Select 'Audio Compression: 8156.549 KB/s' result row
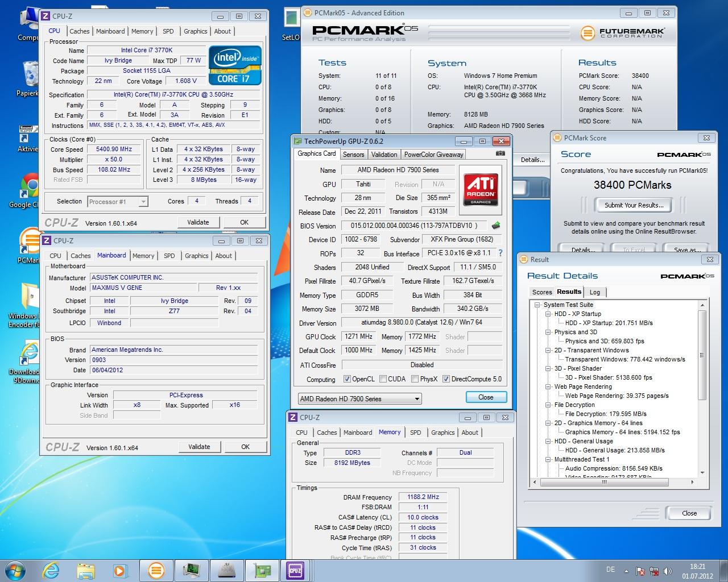The width and height of the screenshot is (728, 582). click(x=614, y=468)
